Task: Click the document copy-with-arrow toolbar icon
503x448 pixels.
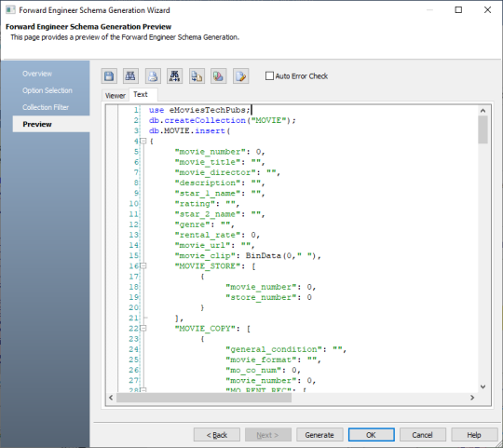Action: point(197,76)
